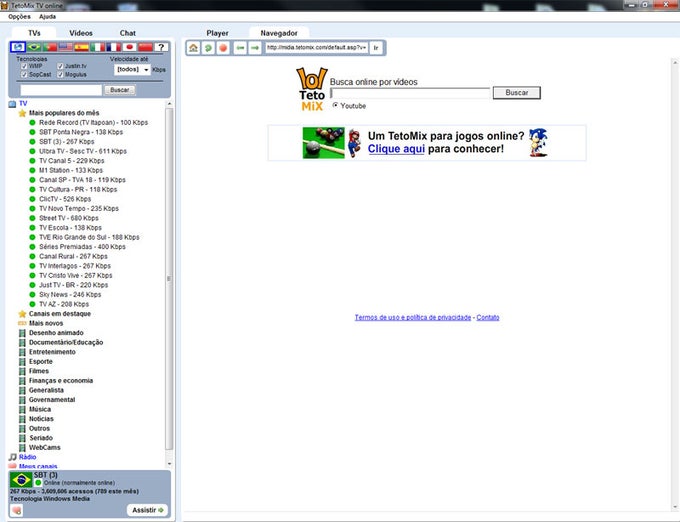
Task: Follow the Clique aqui banner link
Action: pos(396,149)
